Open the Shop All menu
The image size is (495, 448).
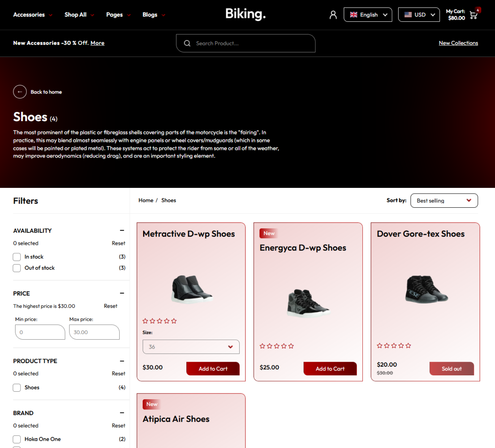tap(79, 15)
